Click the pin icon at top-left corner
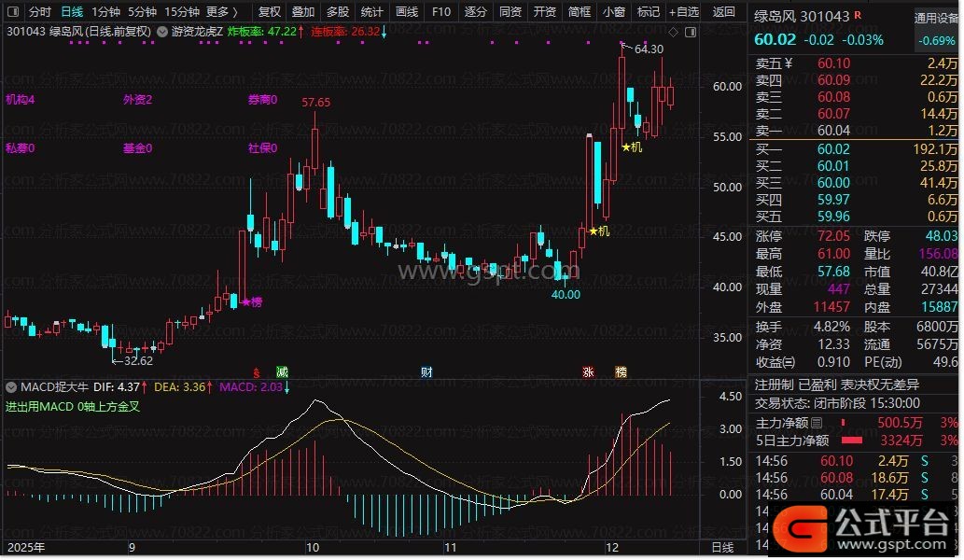Image resolution: width=964 pixels, height=560 pixels. pos(11,12)
